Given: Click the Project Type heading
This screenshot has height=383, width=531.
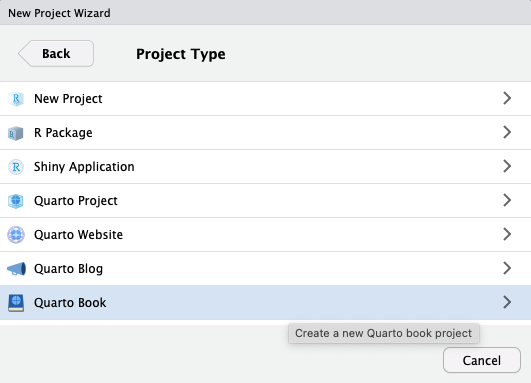Looking at the screenshot, I should pyautogui.click(x=181, y=54).
